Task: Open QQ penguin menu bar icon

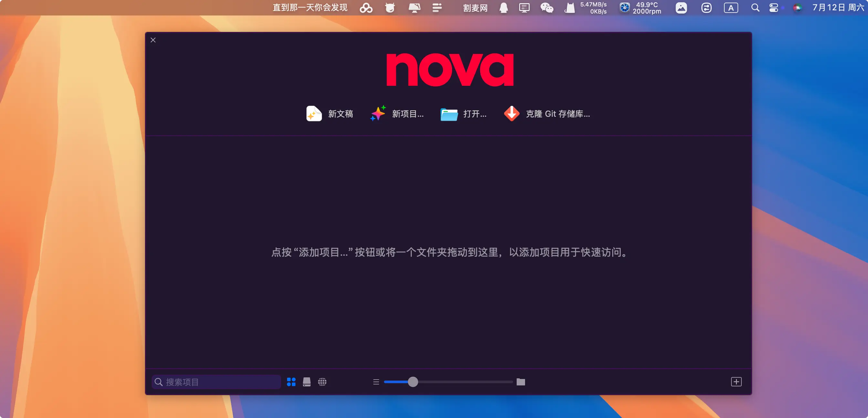Action: (x=503, y=8)
